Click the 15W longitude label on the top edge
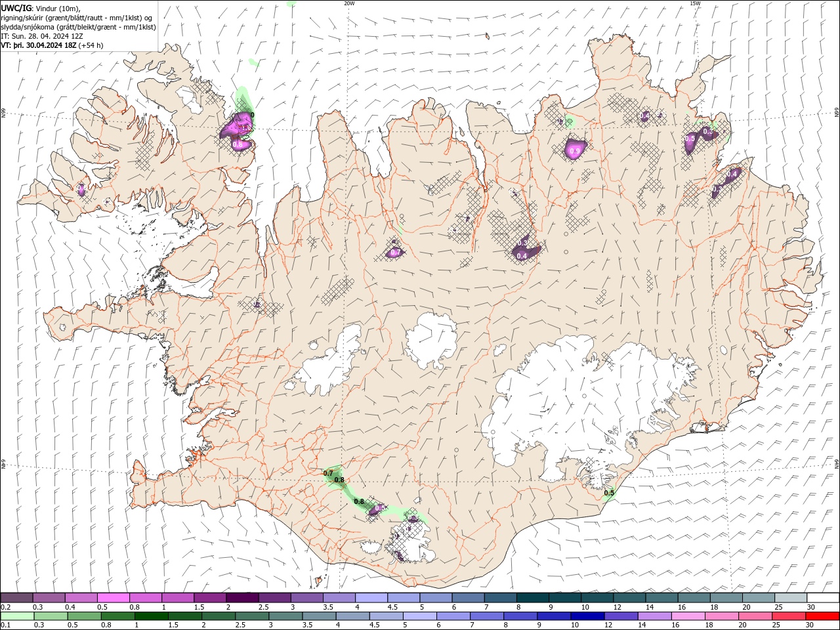 point(695,3)
